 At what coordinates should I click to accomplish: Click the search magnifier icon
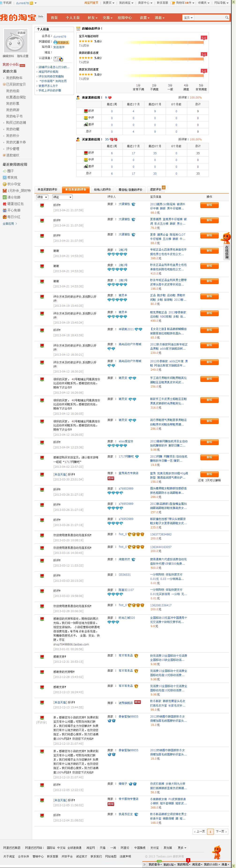227,18
